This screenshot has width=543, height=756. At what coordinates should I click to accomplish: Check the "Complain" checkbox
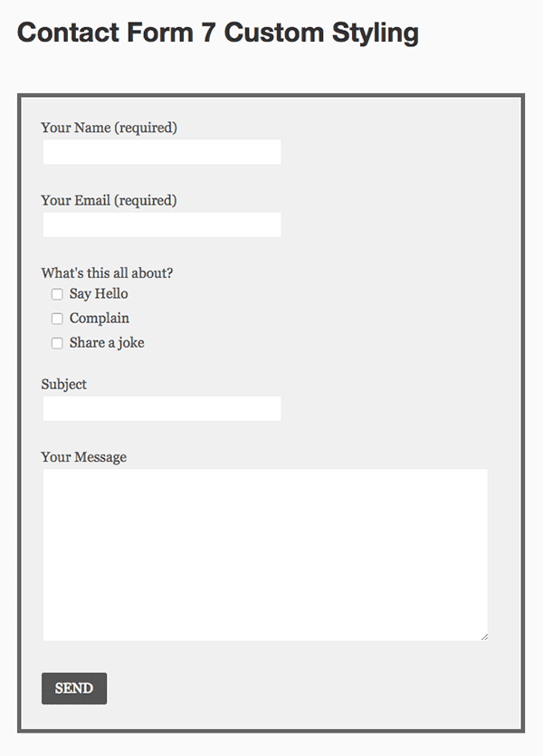(57, 318)
